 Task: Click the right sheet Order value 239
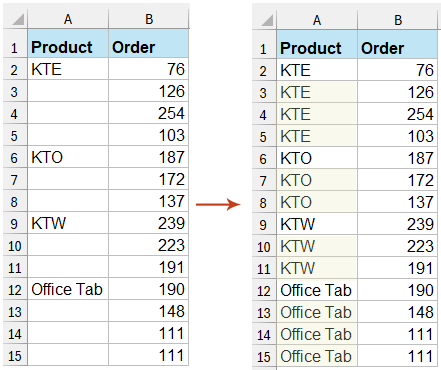397,224
